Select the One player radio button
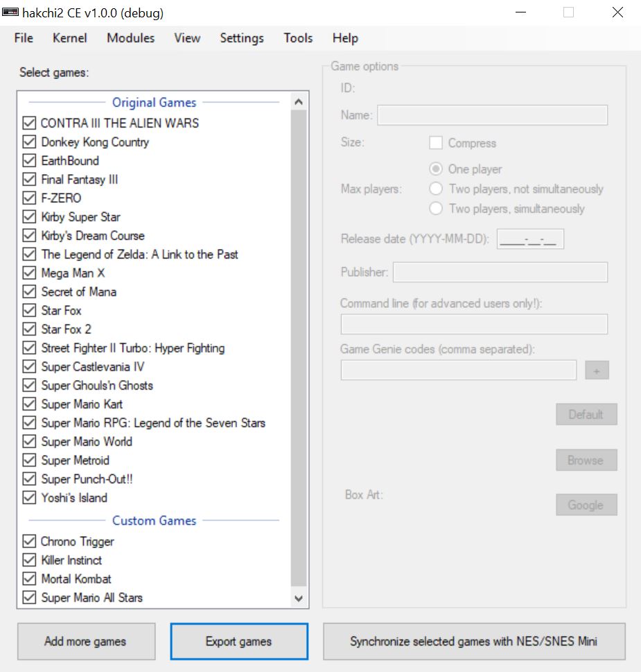The image size is (641, 672). 436,169
